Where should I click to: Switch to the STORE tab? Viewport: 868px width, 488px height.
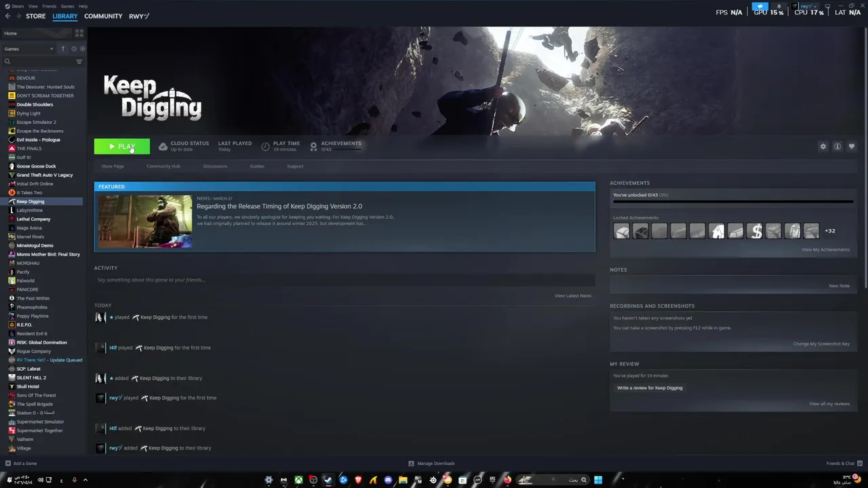(x=35, y=16)
